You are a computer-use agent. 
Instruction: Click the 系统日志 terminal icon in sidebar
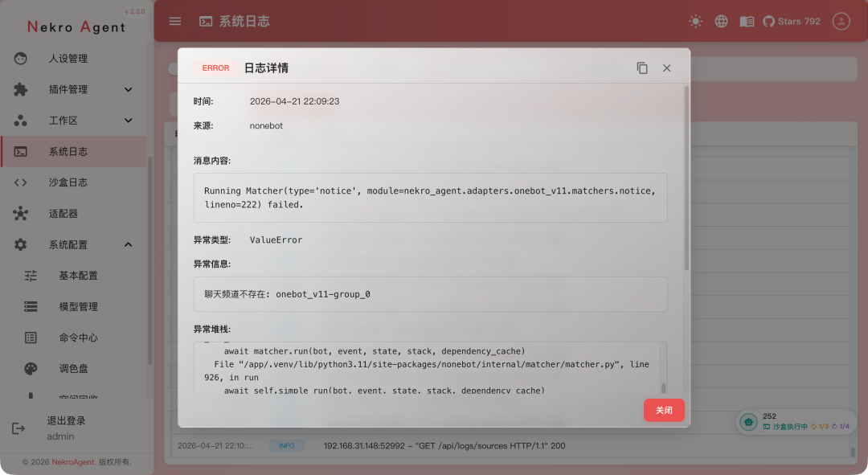(x=20, y=151)
